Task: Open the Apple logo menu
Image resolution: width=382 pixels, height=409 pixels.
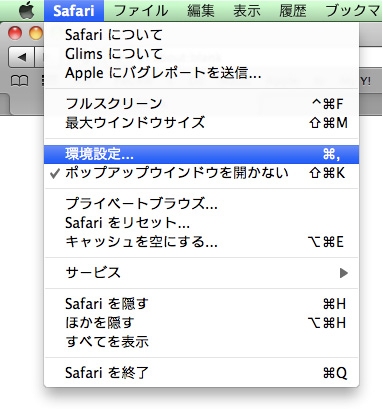Action: tap(27, 10)
